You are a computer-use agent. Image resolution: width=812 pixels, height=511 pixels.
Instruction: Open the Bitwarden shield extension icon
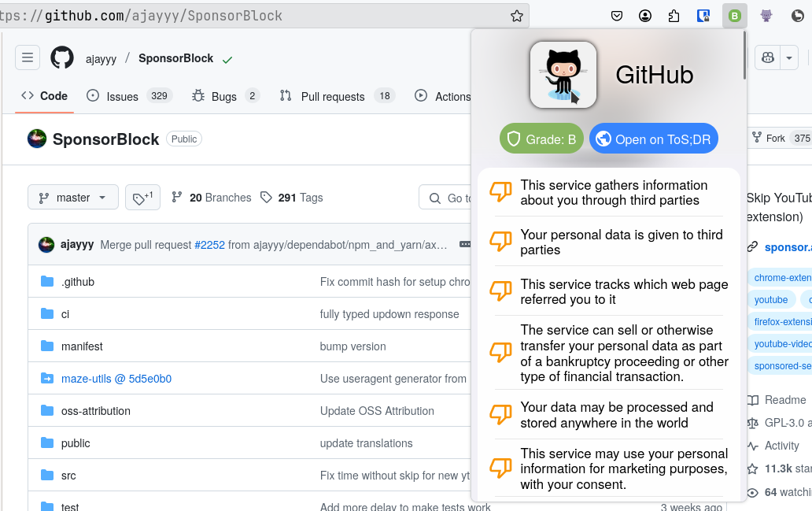pyautogui.click(x=703, y=16)
